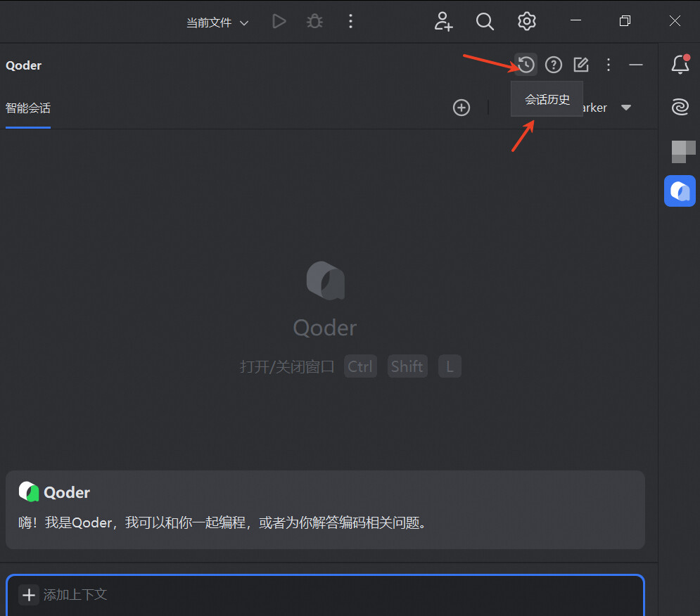Open the more actions menu beside debug
700x616 pixels.
[350, 21]
